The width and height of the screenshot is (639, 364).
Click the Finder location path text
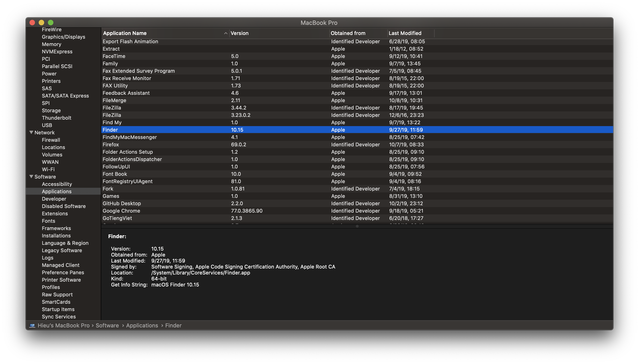pyautogui.click(x=200, y=272)
